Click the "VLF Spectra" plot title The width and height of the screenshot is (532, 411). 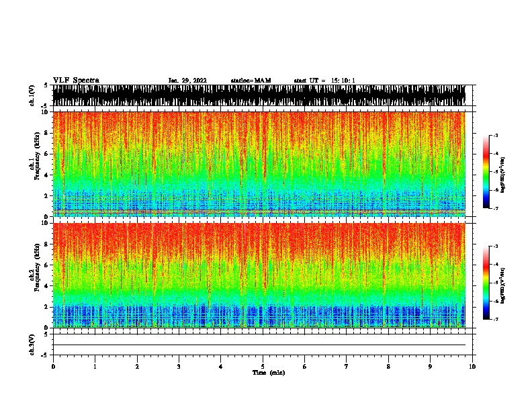pos(76,81)
